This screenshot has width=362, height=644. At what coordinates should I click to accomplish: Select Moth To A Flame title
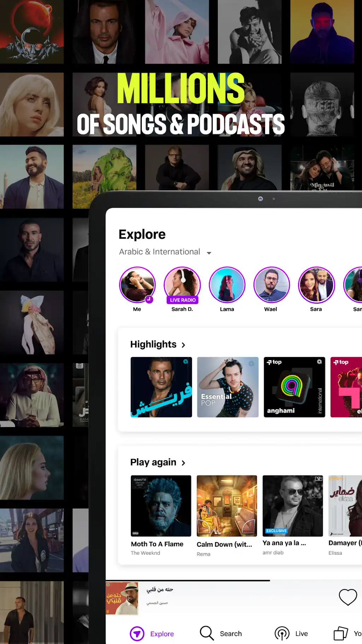[157, 544]
